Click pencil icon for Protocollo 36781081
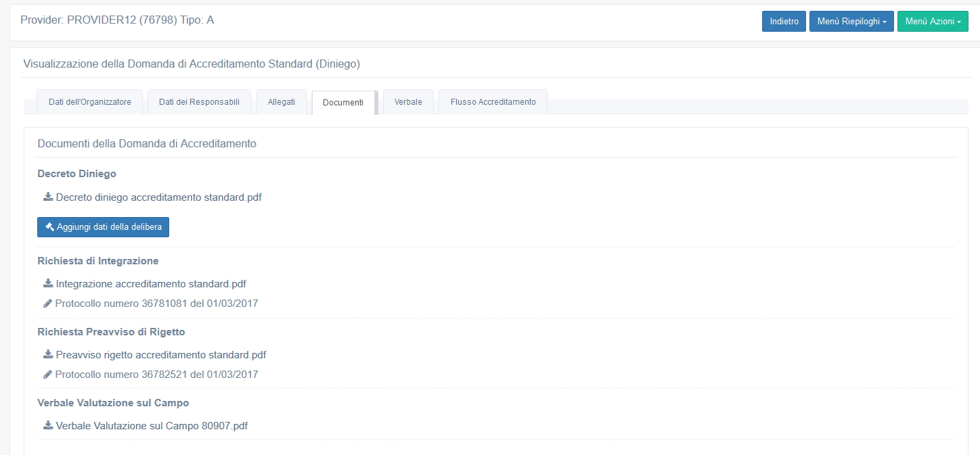 click(x=48, y=304)
